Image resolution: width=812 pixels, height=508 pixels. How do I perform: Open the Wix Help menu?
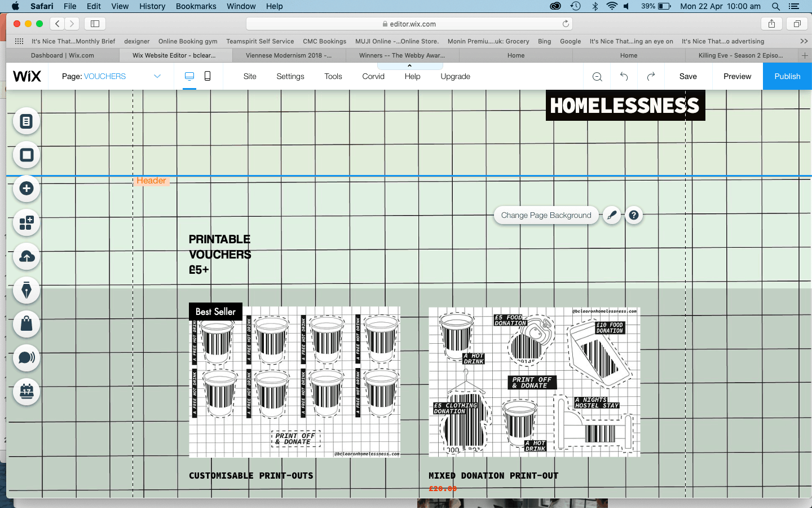pyautogui.click(x=412, y=76)
